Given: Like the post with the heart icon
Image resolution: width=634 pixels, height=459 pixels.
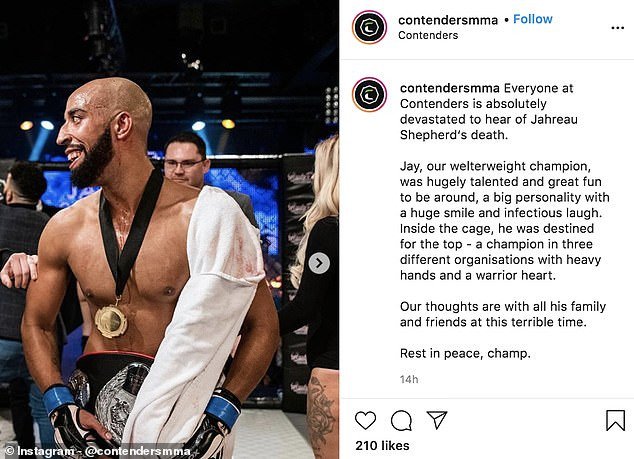Looking at the screenshot, I should 366,420.
